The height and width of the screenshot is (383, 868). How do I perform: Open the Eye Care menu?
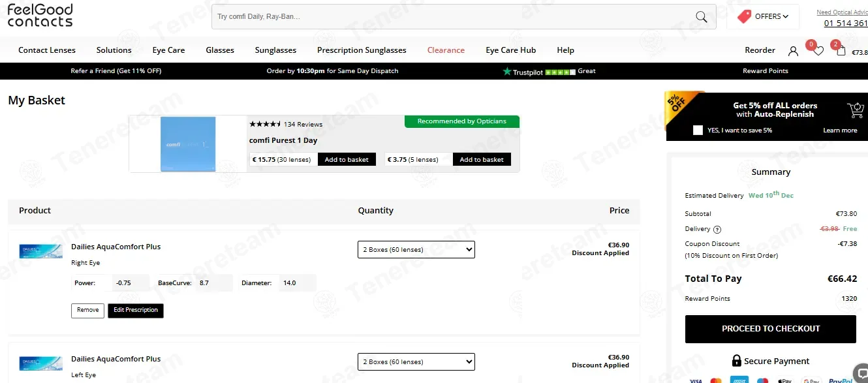click(x=168, y=50)
